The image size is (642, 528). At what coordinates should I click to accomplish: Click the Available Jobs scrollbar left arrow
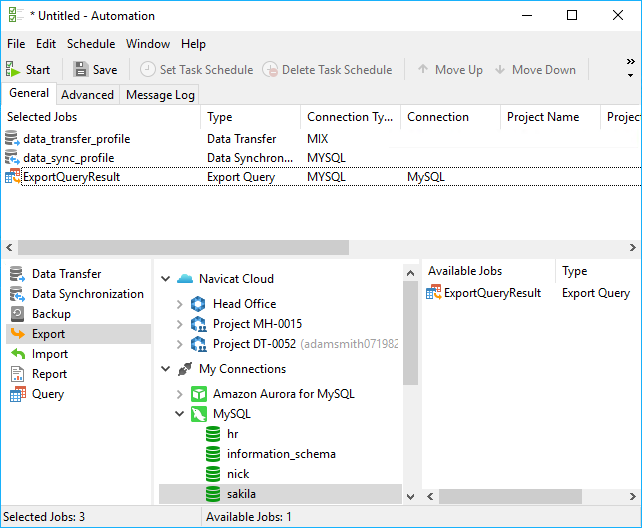[x=430, y=496]
